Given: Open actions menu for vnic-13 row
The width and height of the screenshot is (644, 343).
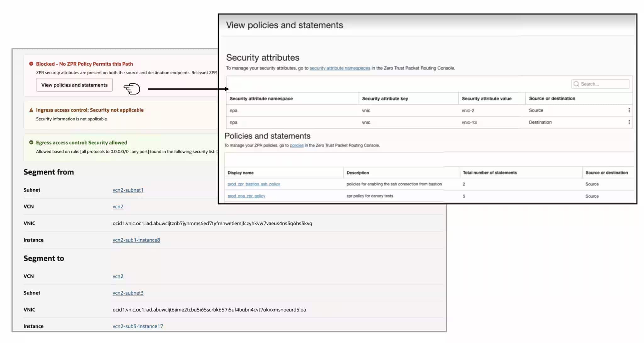Looking at the screenshot, I should pyautogui.click(x=629, y=122).
